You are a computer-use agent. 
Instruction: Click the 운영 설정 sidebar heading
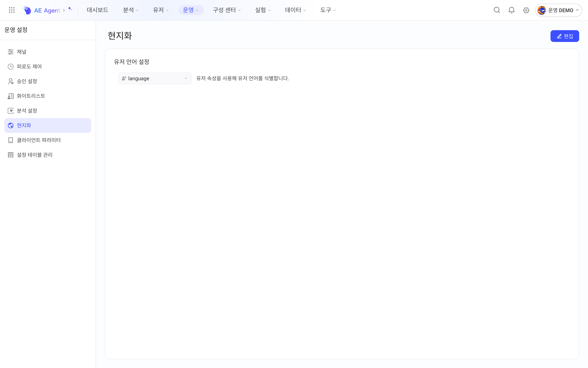[16, 30]
